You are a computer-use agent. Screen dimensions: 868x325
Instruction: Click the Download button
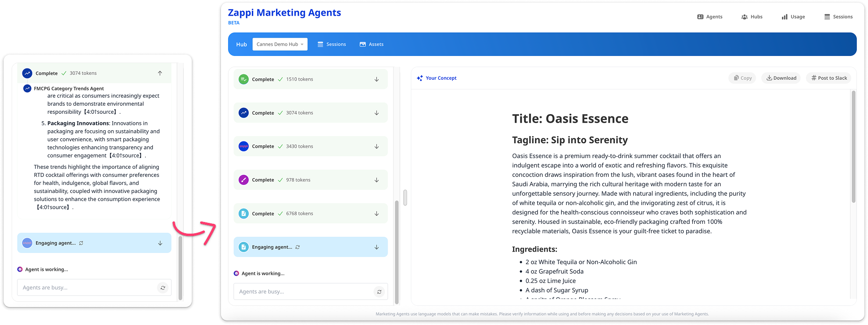781,78
